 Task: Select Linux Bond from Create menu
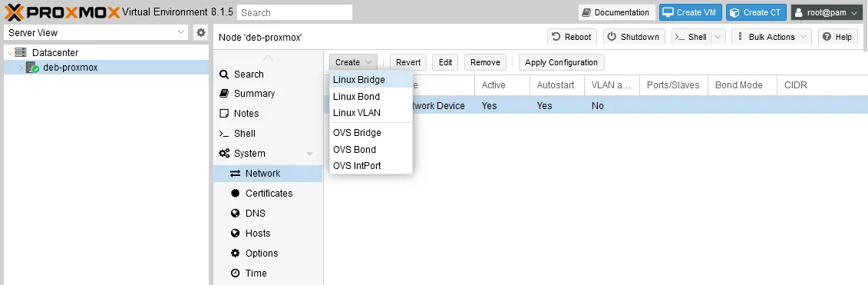[371, 97]
